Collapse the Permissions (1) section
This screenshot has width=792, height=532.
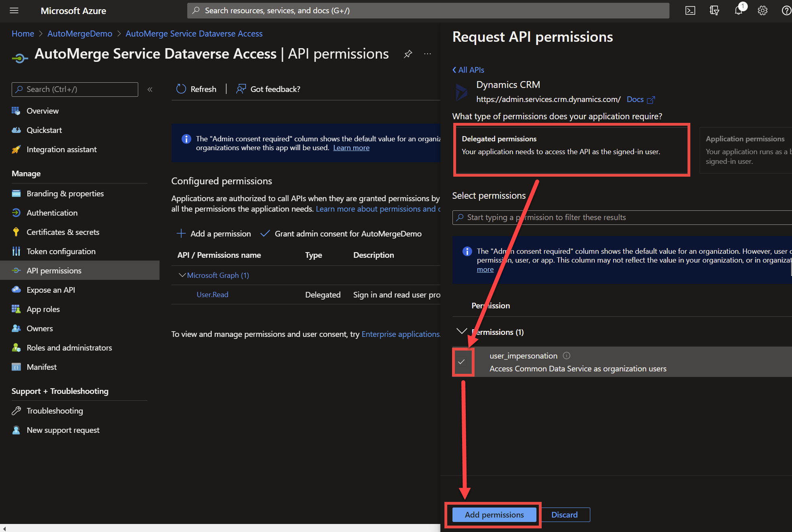tap(462, 332)
